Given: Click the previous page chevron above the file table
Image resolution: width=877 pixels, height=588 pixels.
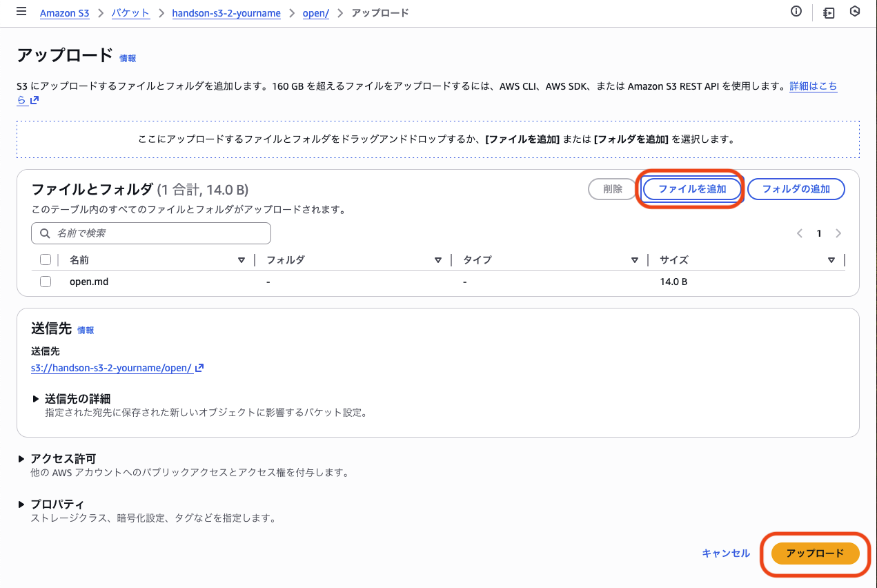Looking at the screenshot, I should coord(800,233).
